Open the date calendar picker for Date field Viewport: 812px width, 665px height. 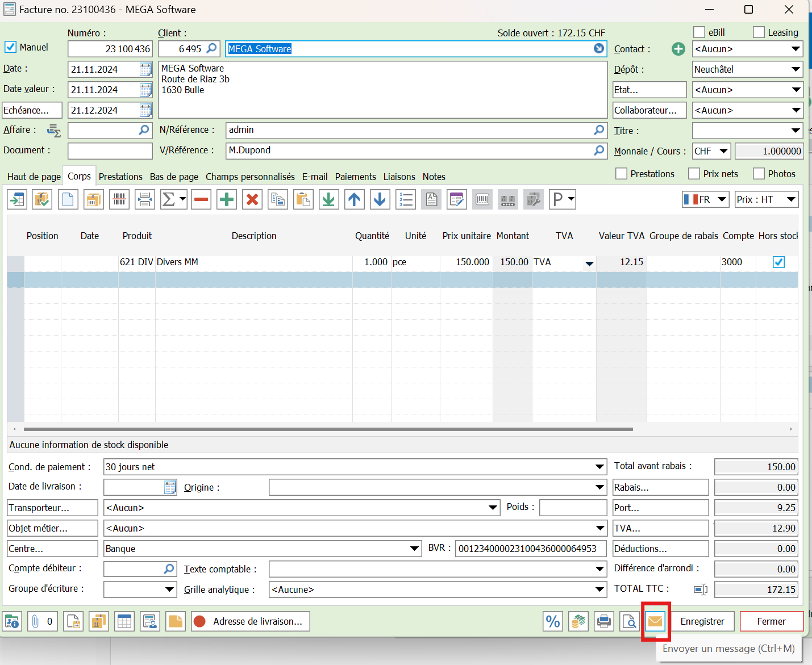[x=145, y=69]
